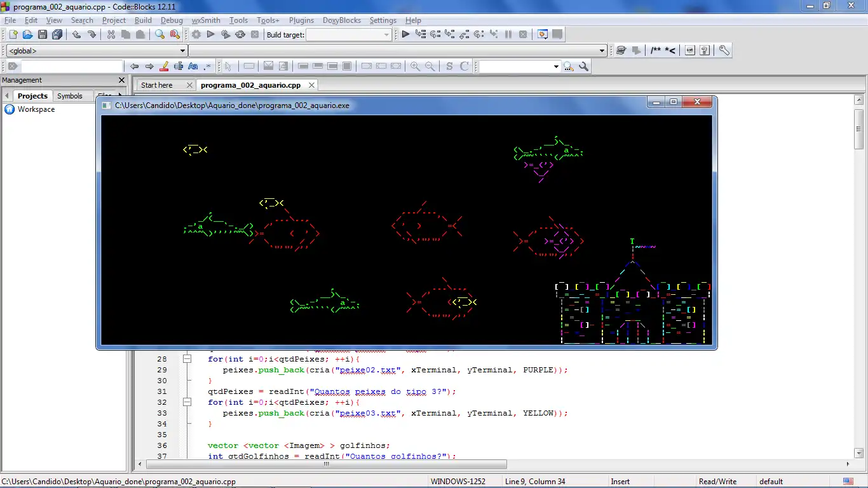Build the project with gear icon
Screen dimensions: 868x488
[x=196, y=34]
